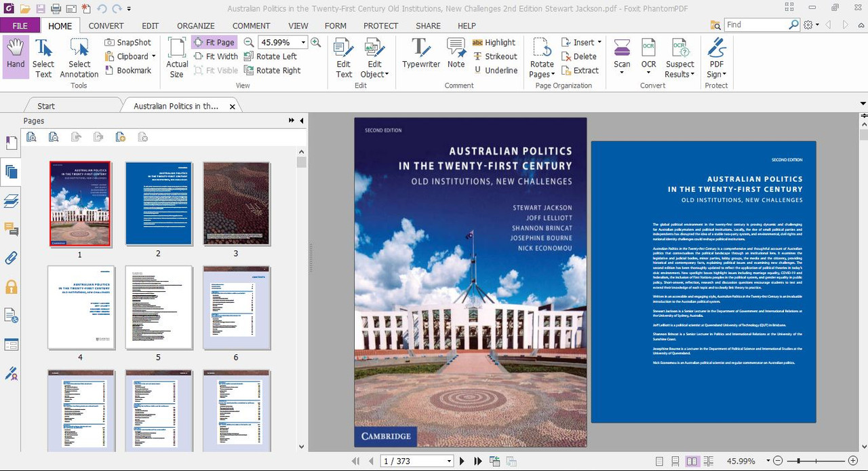
Task: Rotate the view right
Action: coord(272,71)
